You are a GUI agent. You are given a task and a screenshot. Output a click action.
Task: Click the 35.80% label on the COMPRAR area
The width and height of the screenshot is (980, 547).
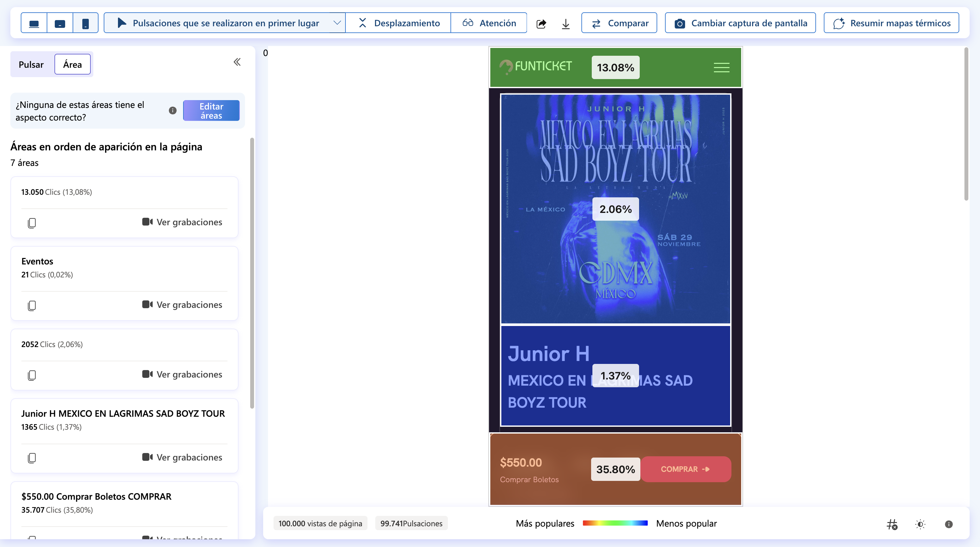[615, 469]
